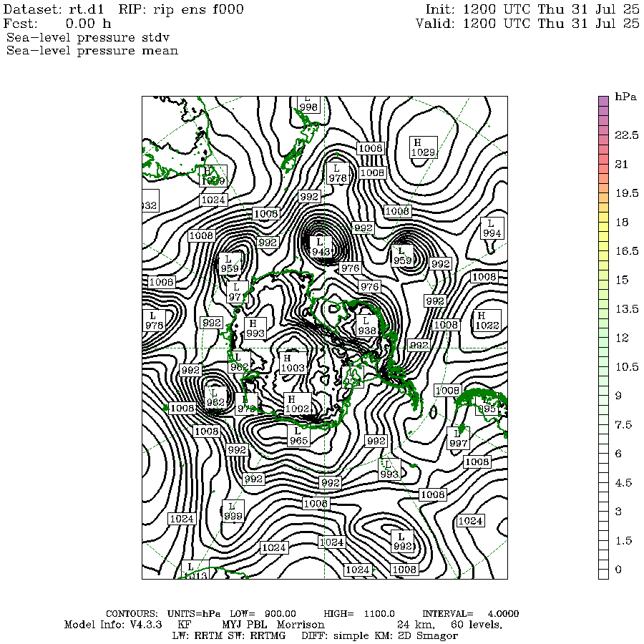The width and height of the screenshot is (644, 644).
Task: Click the 19.5 value on the color scale
Action: [627, 193]
